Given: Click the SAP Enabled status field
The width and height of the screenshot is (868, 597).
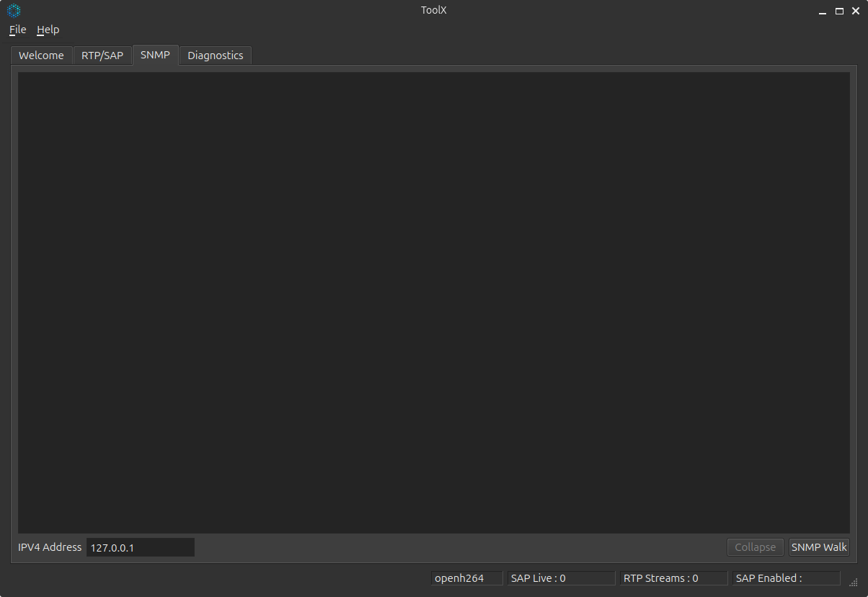Looking at the screenshot, I should (x=786, y=578).
